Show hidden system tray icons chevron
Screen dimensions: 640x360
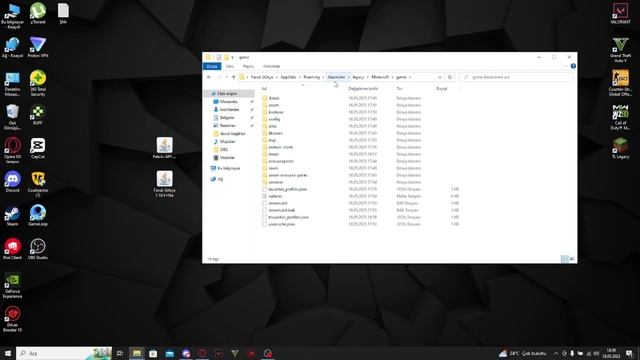556,353
